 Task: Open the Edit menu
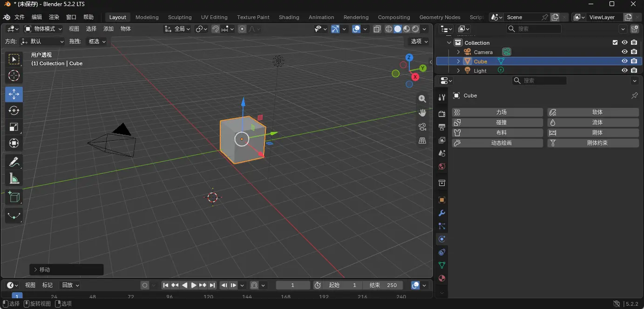pyautogui.click(x=37, y=17)
